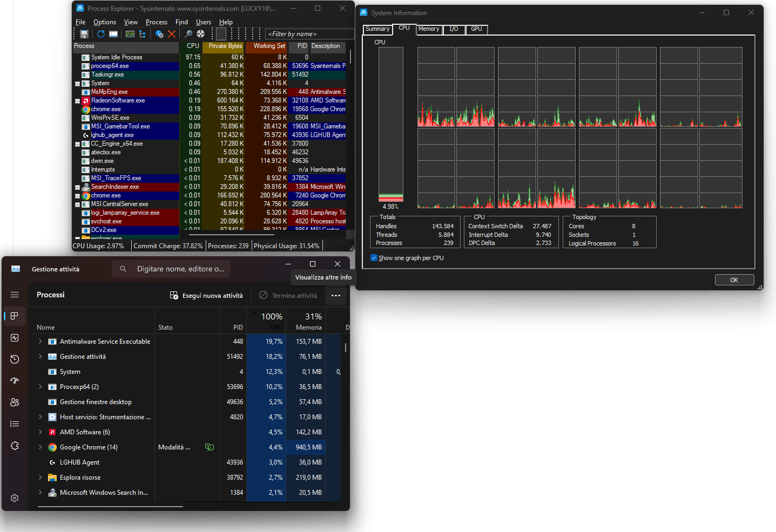Click the Find handle magnifier icon
The width and height of the screenshot is (776, 532).
click(188, 34)
